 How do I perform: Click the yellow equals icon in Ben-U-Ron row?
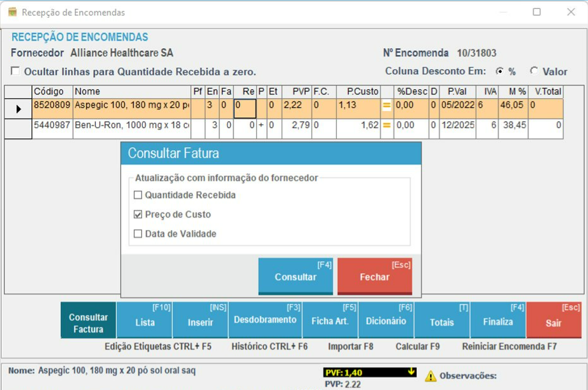pyautogui.click(x=386, y=126)
